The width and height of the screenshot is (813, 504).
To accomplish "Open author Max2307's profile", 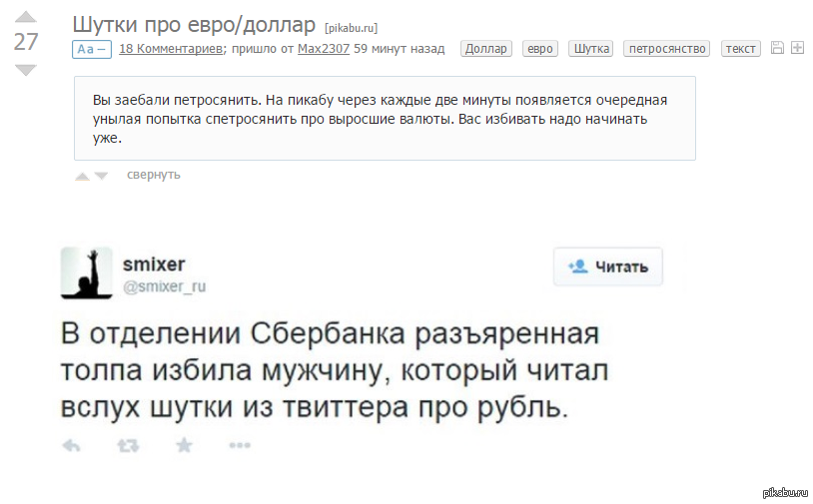I will (324, 48).
